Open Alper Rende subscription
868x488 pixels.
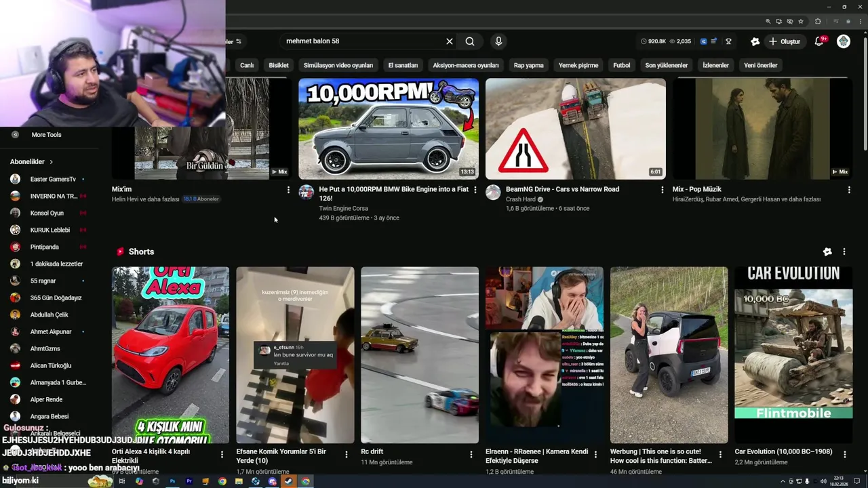[x=47, y=399]
